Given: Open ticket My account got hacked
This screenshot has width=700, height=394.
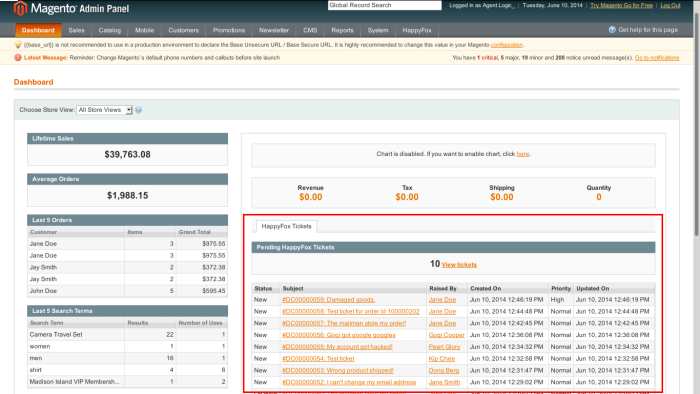Looking at the screenshot, I should 337,347.
